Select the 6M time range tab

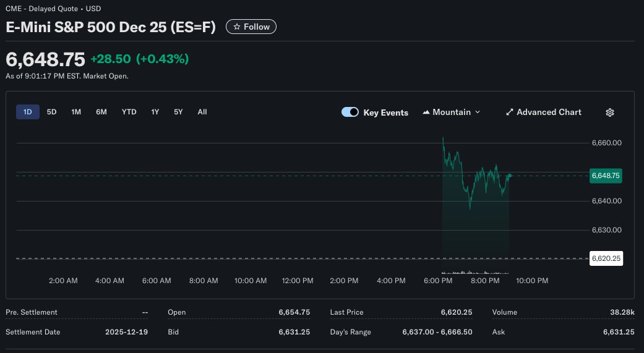(101, 112)
